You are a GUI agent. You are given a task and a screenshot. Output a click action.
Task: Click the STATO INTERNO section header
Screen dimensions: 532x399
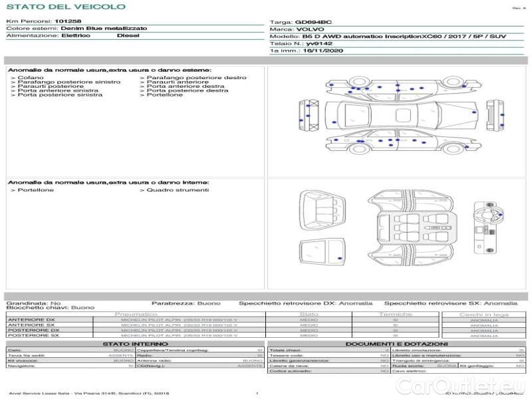pyautogui.click(x=135, y=344)
